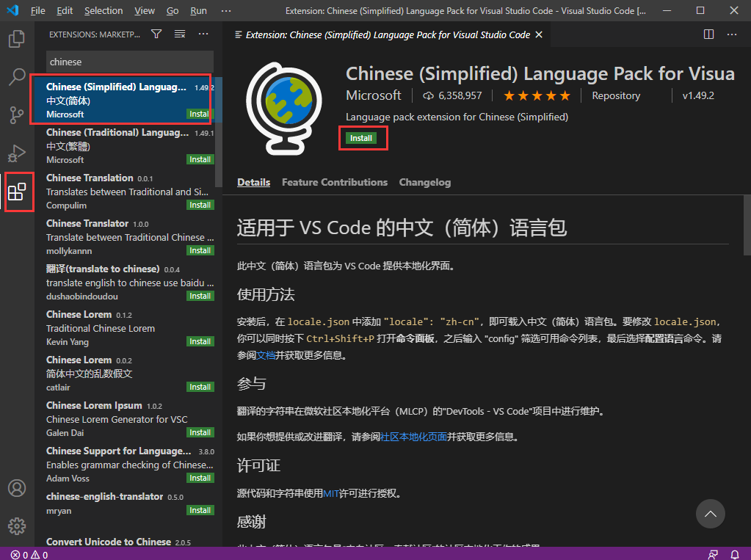Open the Microsoft publisher link in details
Screen dimensions: 751x560
374,95
